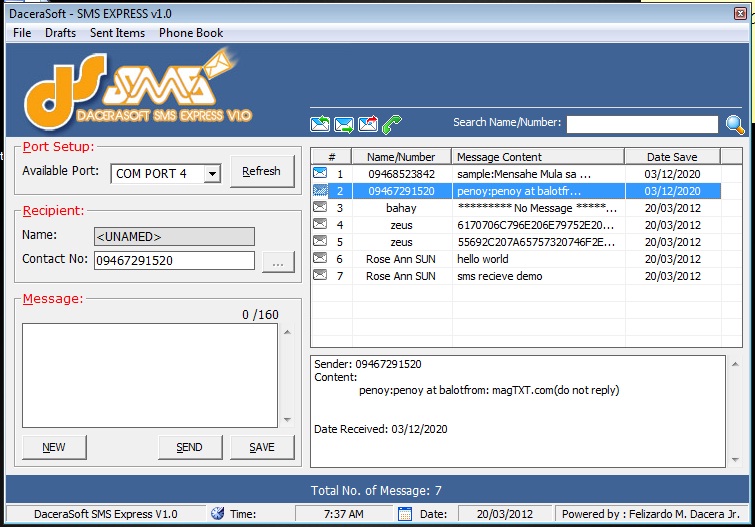755x527 pixels.
Task: Click the Date Received: 03/12/2020 line
Action: [380, 429]
